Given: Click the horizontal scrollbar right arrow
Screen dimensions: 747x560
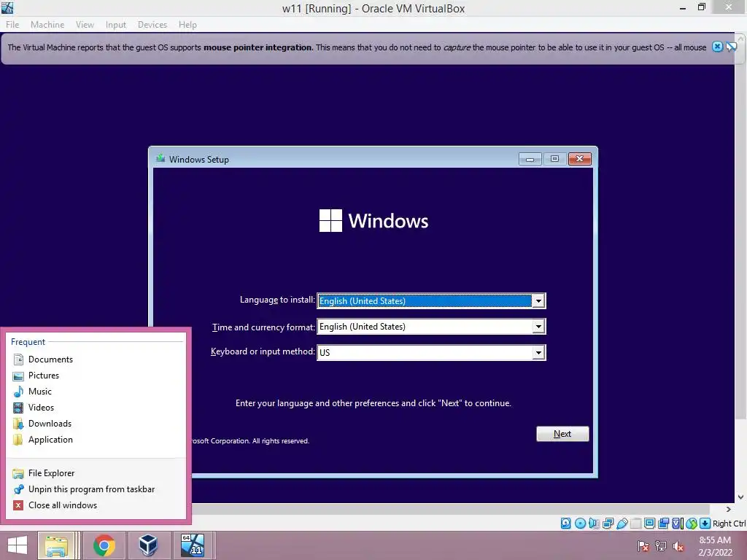Looking at the screenshot, I should pyautogui.click(x=728, y=510).
